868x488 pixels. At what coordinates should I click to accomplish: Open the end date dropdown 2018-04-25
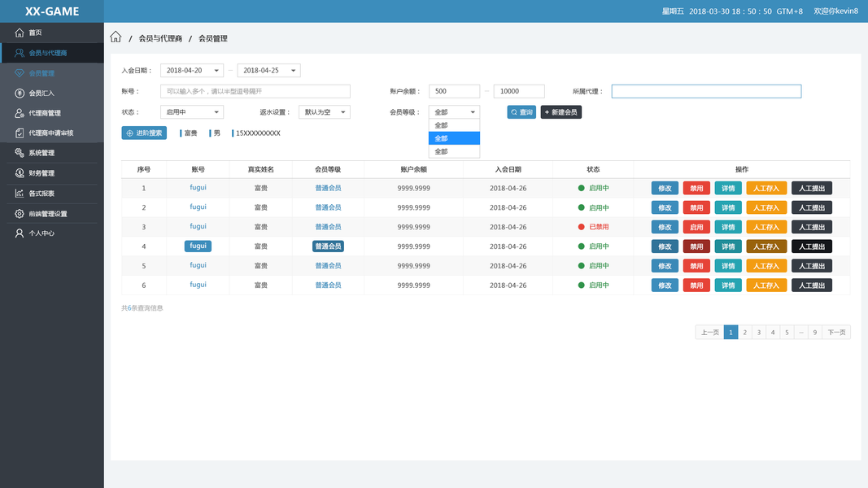tap(268, 70)
